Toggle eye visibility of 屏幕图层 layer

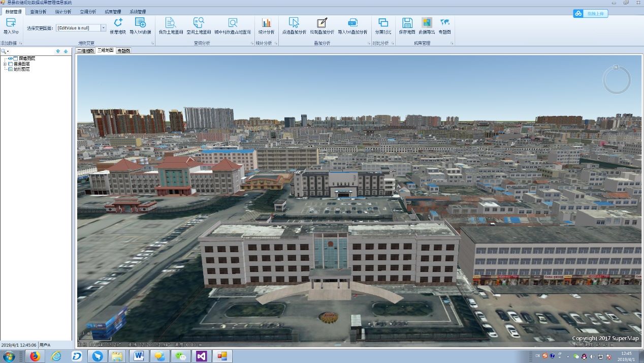pyautogui.click(x=10, y=58)
